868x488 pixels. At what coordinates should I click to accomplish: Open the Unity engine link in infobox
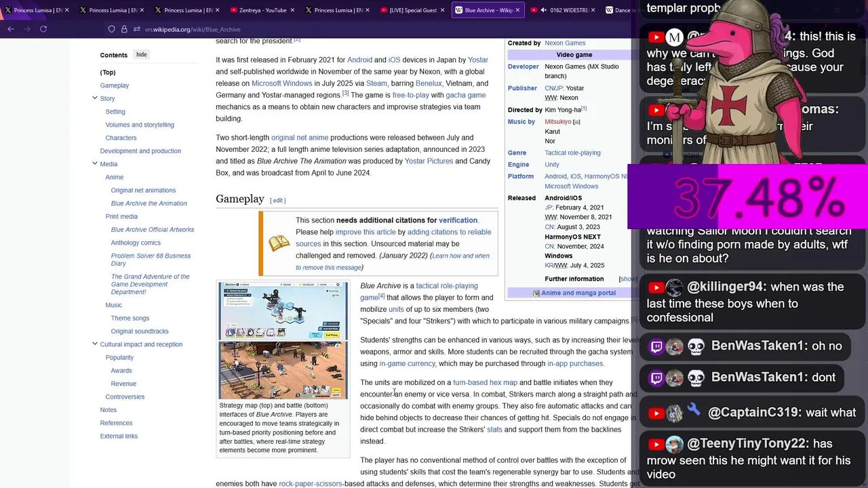(552, 165)
